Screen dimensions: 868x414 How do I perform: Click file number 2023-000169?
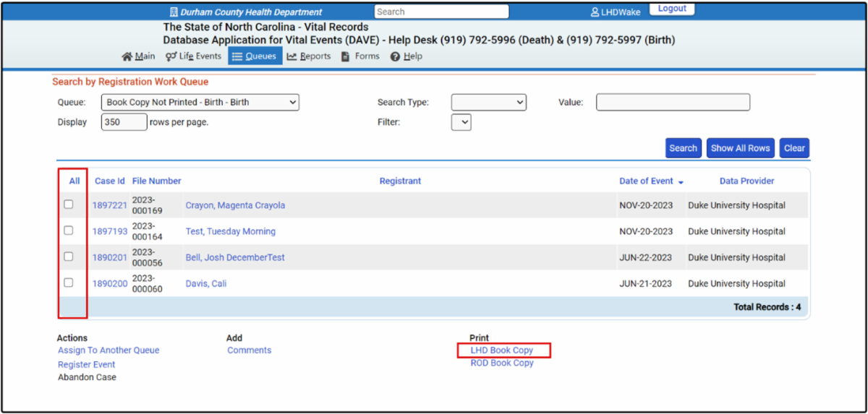tap(148, 205)
